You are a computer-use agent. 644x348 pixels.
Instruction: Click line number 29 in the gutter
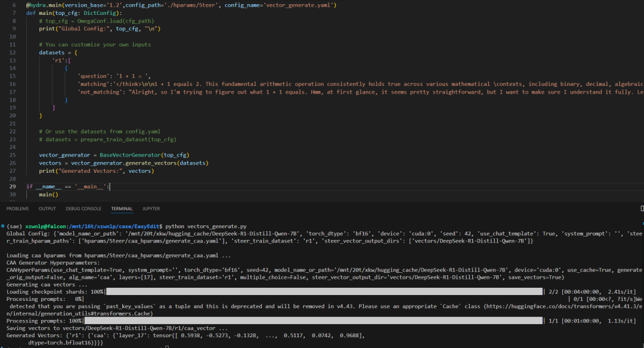[13, 187]
